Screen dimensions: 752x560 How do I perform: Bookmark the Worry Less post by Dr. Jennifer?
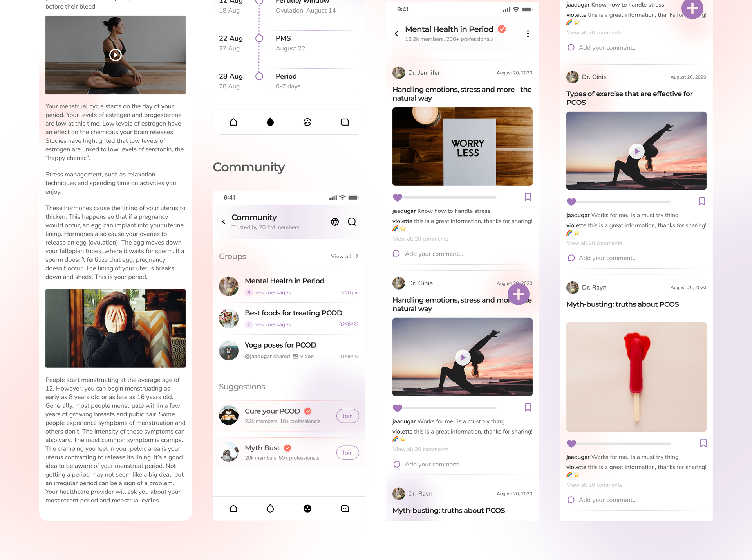click(x=528, y=197)
